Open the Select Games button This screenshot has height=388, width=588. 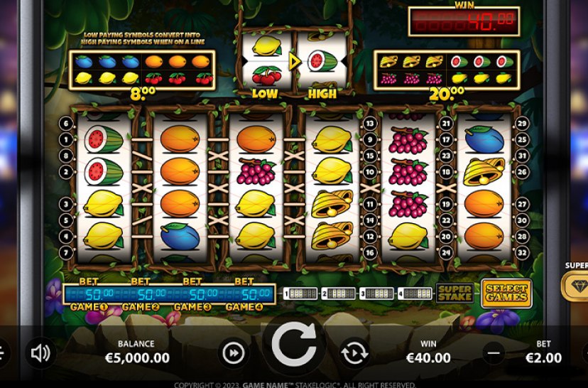506,293
